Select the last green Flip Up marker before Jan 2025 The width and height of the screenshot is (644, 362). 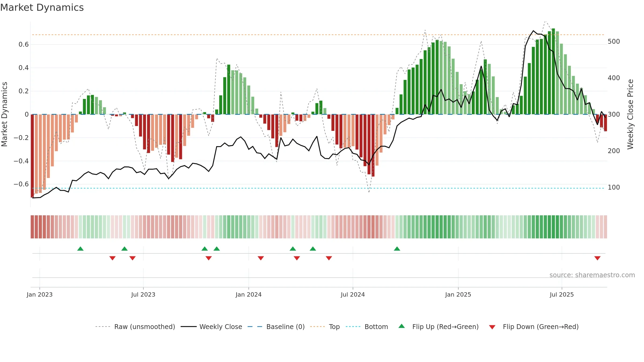click(397, 249)
